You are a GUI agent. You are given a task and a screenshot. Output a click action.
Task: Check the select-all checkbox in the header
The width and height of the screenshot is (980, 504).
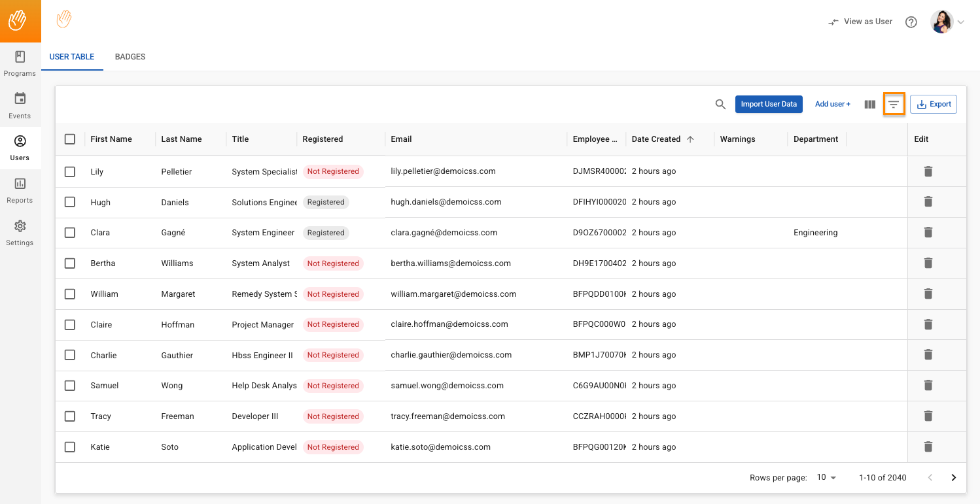(x=70, y=139)
